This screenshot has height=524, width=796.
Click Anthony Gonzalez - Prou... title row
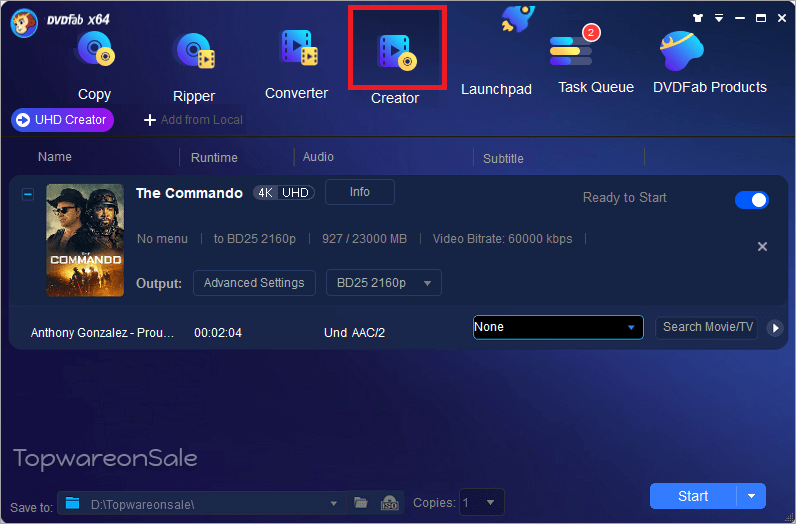pyautogui.click(x=102, y=333)
